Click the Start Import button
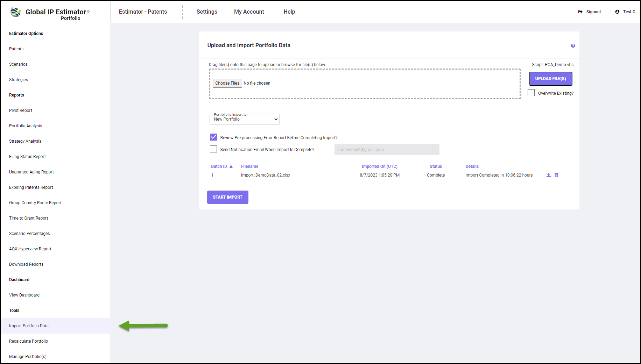The image size is (641, 364). tap(227, 197)
